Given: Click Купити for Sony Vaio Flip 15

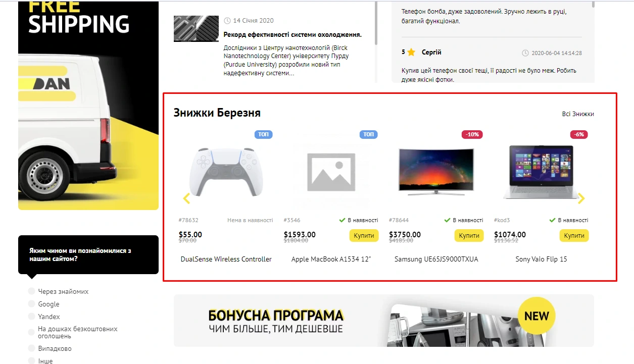Looking at the screenshot, I should [574, 235].
